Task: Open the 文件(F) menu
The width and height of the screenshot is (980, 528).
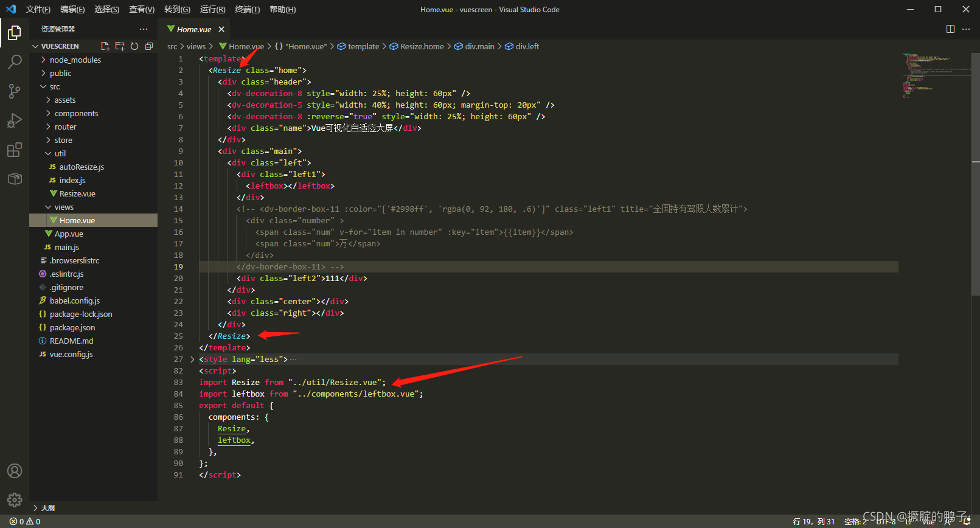Action: [x=38, y=9]
